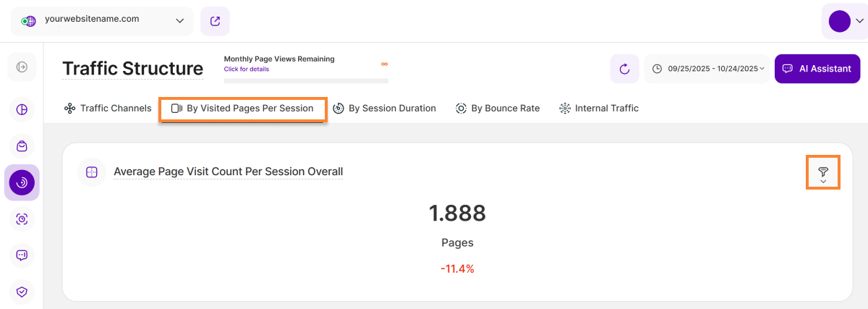Click the "Click for details" link

tap(246, 69)
